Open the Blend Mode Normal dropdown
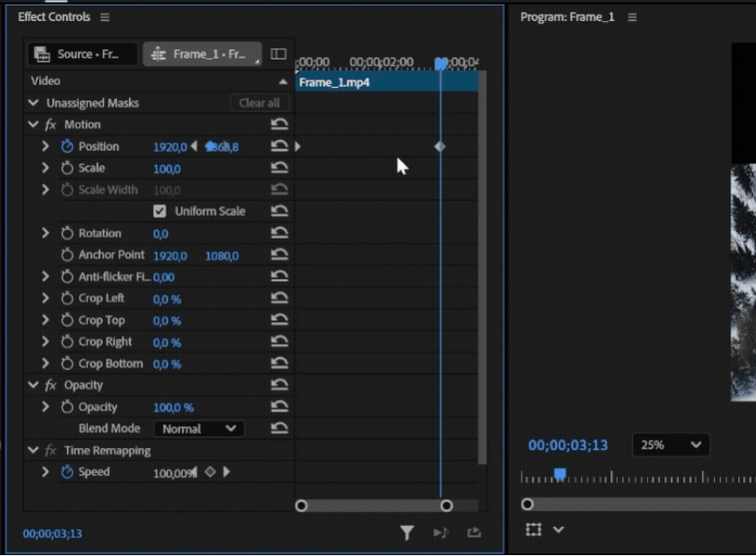 pos(199,428)
